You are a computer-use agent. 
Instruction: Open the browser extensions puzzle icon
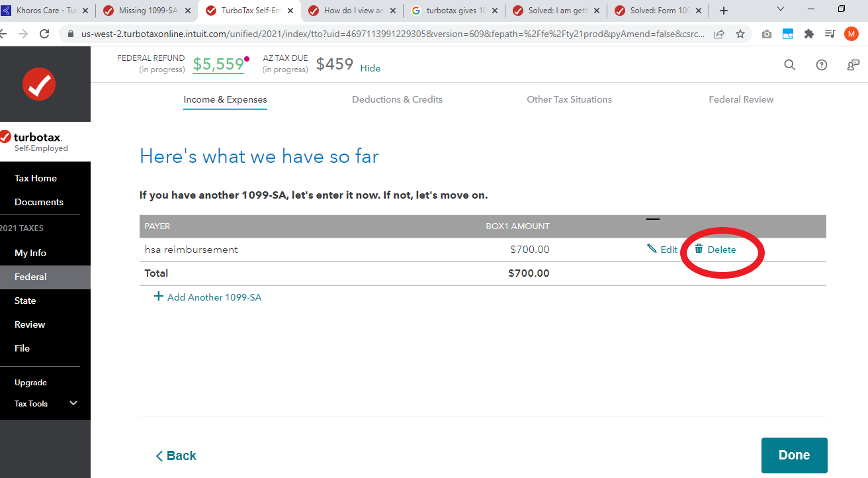(808, 34)
